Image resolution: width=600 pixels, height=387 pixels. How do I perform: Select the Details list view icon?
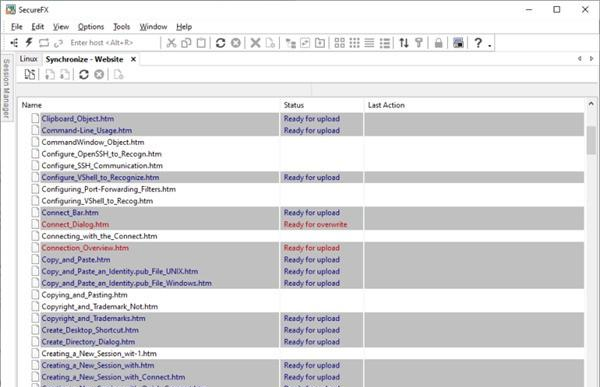pos(385,42)
